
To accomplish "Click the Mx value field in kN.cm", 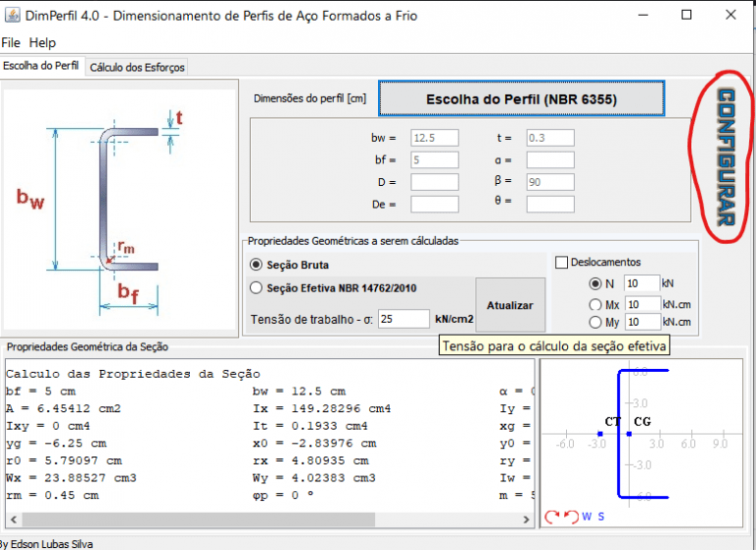I will (x=643, y=304).
